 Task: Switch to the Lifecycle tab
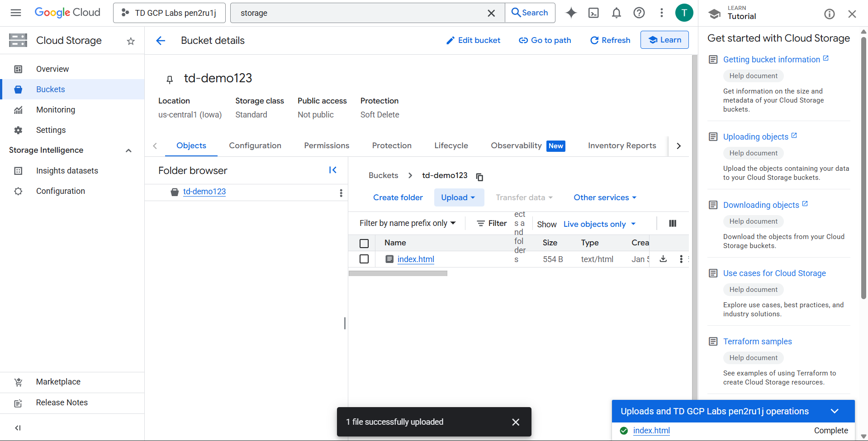click(451, 145)
